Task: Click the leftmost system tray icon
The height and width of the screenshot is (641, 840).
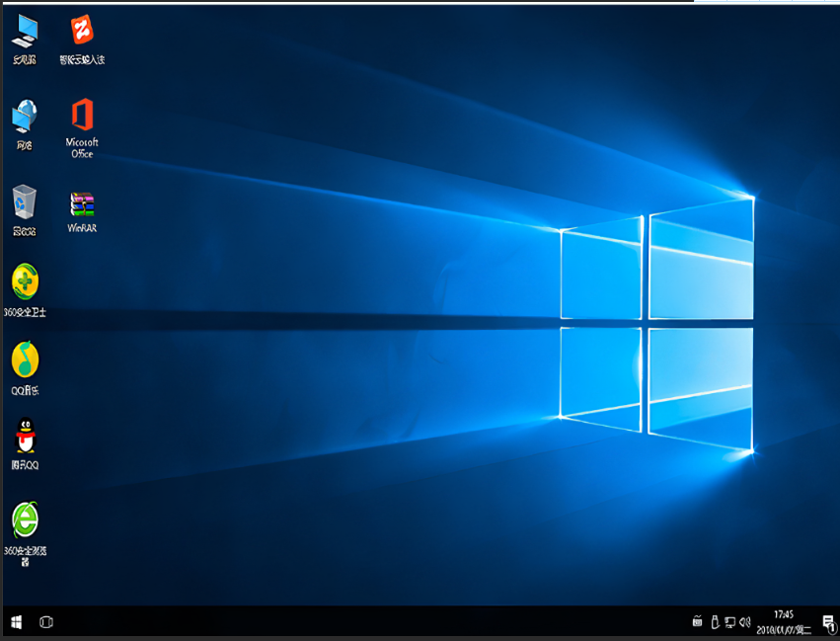Action: click(697, 622)
